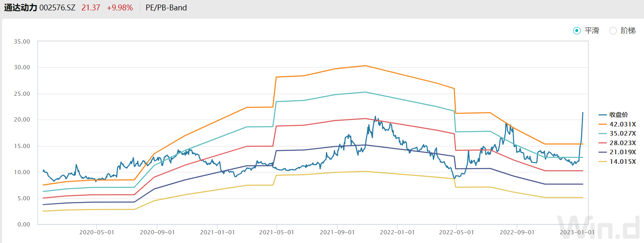Click the 35.00 y-axis label
This screenshot has width=644, height=243.
point(22,41)
